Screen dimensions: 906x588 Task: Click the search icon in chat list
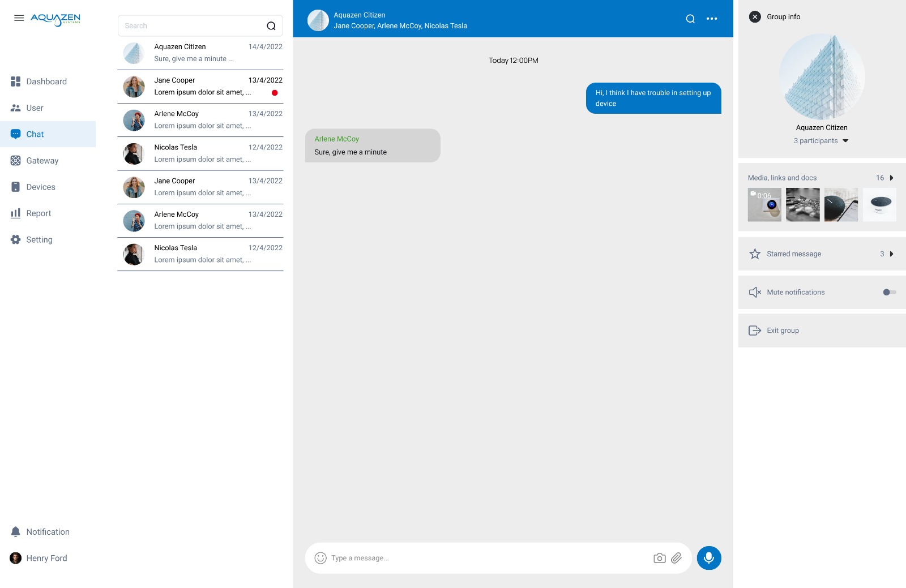tap(271, 26)
